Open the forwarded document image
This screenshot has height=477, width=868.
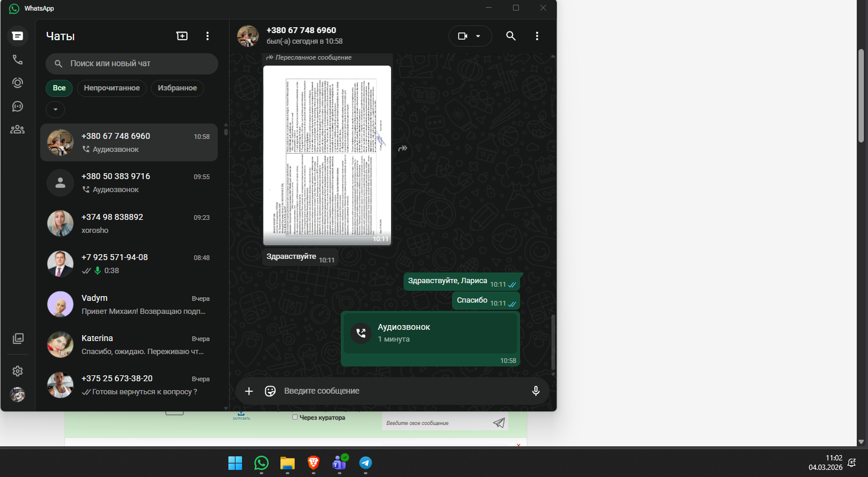click(x=327, y=155)
